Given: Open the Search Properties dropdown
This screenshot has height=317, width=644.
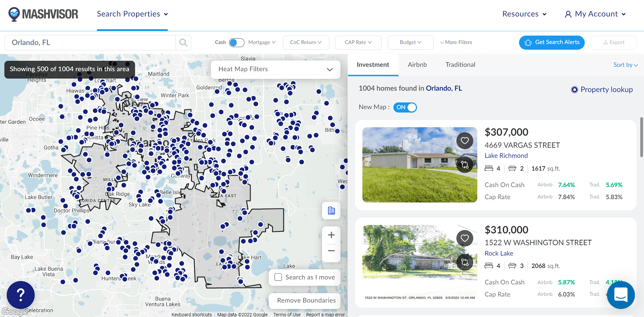Looking at the screenshot, I should (132, 14).
